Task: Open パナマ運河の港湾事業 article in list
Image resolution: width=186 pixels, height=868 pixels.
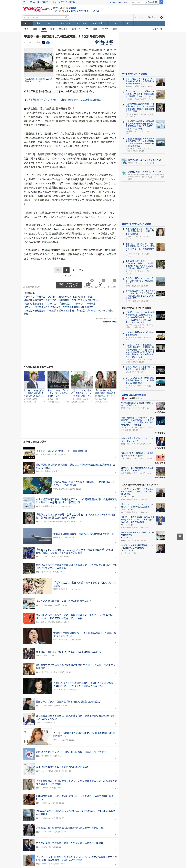Action: (x=76, y=501)
